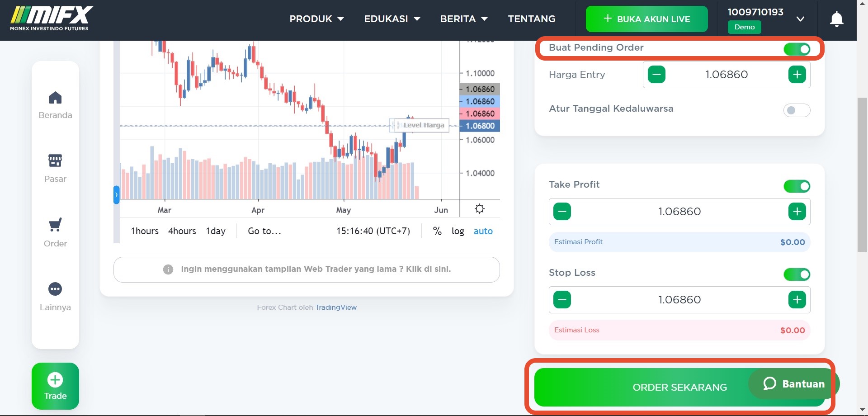This screenshot has width=868, height=416.
Task: Open the TENTANG menu item
Action: click(x=532, y=19)
